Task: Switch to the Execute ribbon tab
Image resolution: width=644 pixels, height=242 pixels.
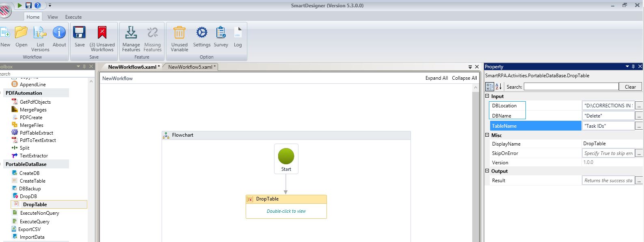Action: [x=73, y=17]
